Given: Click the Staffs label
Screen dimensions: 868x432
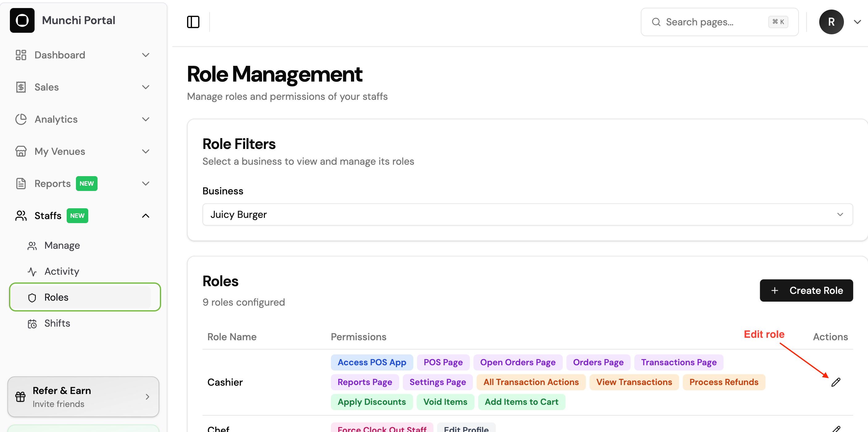Looking at the screenshot, I should click(x=48, y=215).
